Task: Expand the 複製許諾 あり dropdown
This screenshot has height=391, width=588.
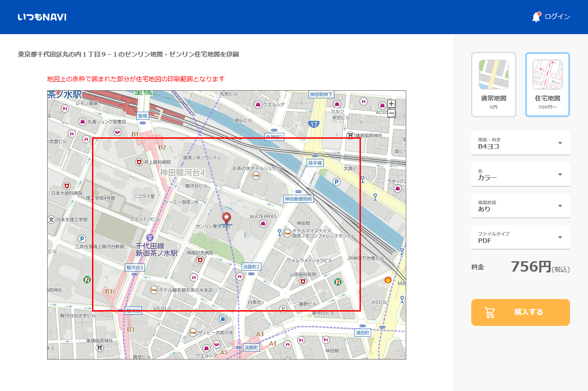Action: (x=521, y=206)
